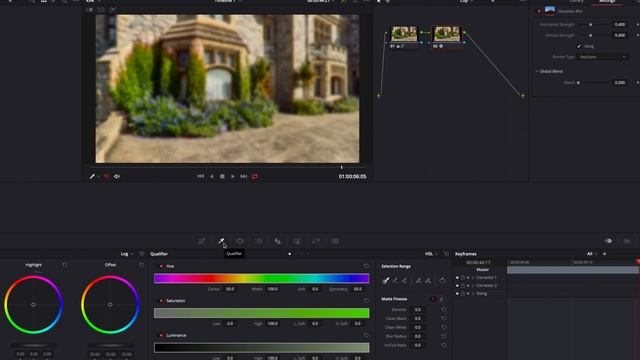Collapse the Global Blend section
640x360 pixels.
coord(537,71)
